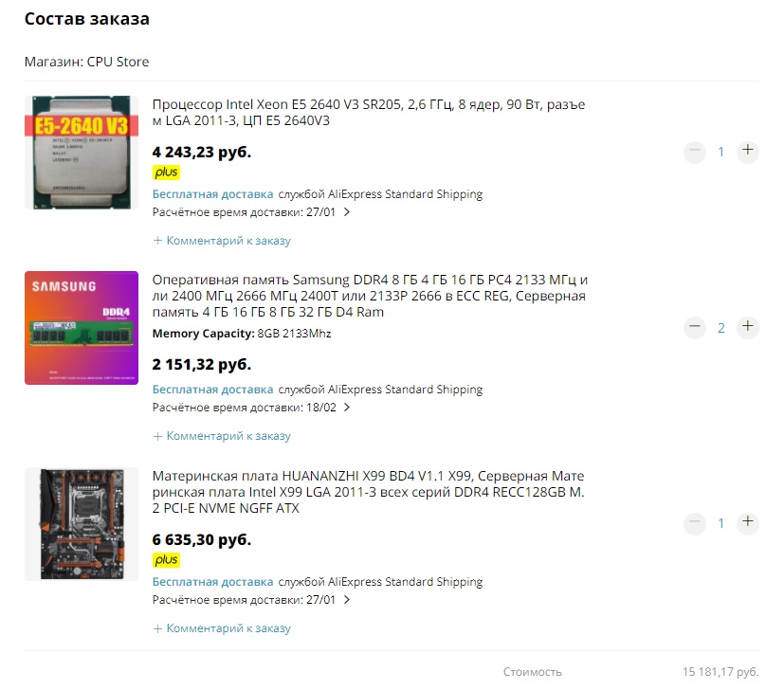Click quantity value 1 for the Xeon processor
Screen dimensions: 784x690
point(721,152)
